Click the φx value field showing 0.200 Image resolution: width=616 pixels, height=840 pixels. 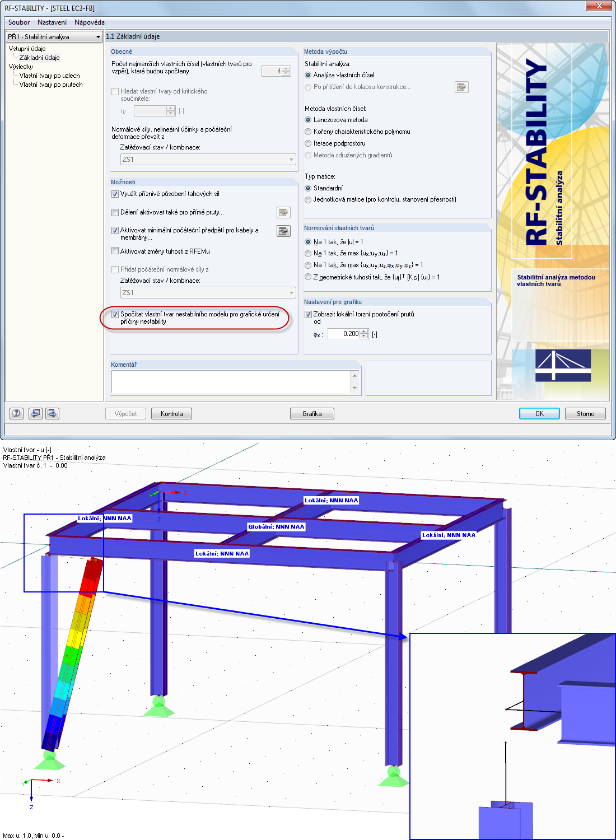[343, 334]
